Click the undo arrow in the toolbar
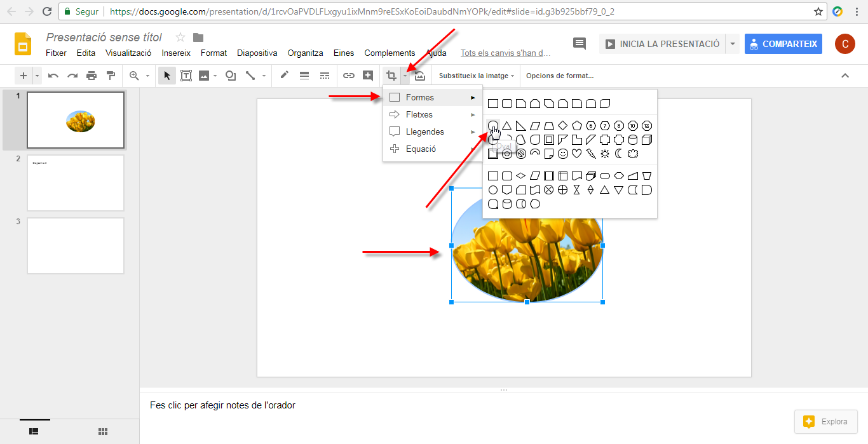868x444 pixels. coord(53,76)
